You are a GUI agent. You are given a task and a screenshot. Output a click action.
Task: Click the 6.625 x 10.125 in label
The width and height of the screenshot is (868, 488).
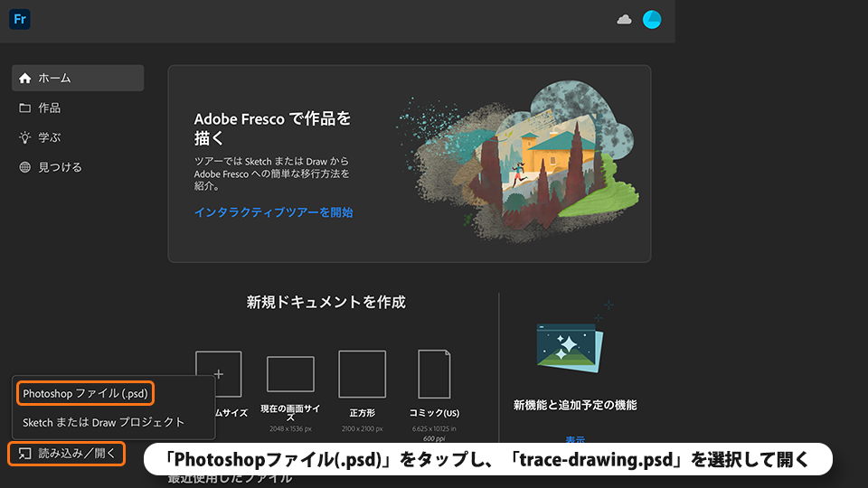tap(434, 428)
